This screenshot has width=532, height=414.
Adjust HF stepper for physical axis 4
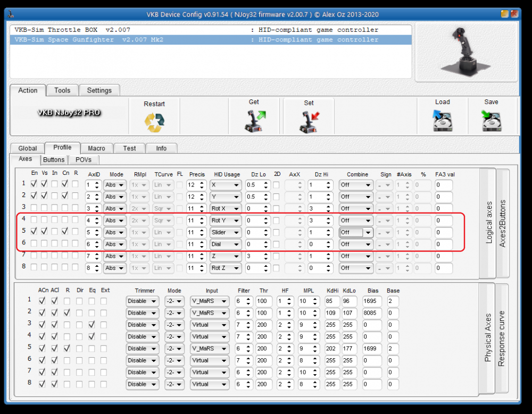click(x=289, y=337)
